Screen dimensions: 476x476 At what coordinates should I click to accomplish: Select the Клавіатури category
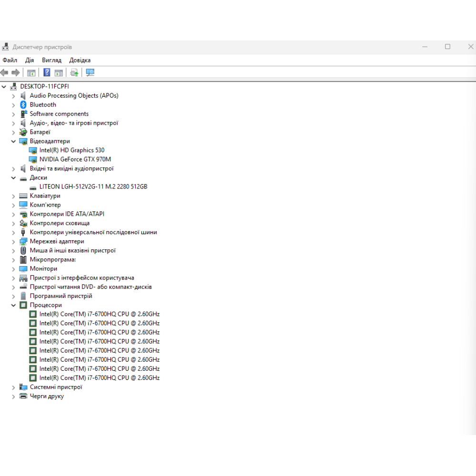point(45,196)
